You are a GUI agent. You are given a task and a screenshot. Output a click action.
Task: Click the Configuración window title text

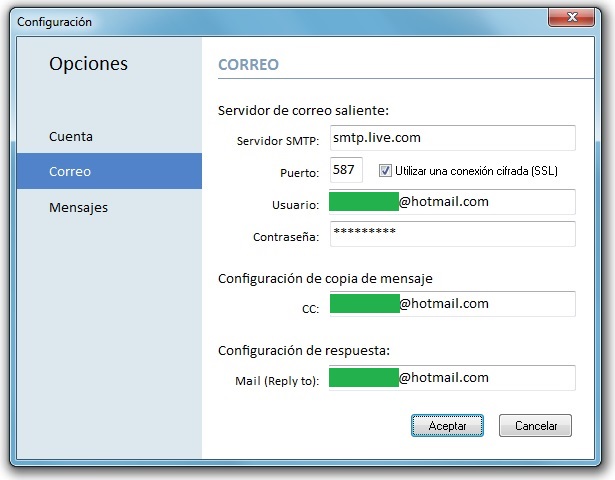point(54,21)
